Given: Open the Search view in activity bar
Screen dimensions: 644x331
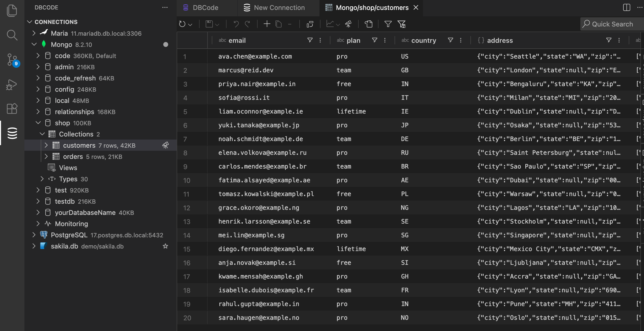Looking at the screenshot, I should (x=12, y=35).
